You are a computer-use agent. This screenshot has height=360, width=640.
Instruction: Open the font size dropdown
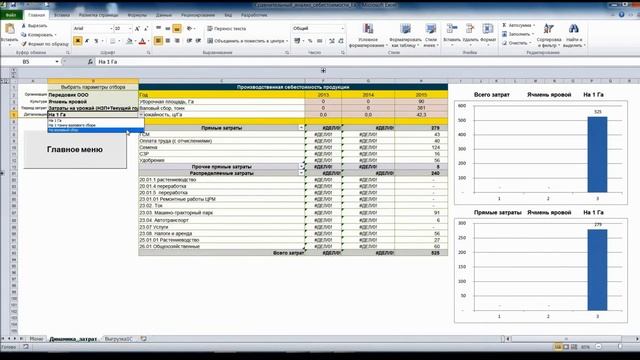tap(130, 29)
